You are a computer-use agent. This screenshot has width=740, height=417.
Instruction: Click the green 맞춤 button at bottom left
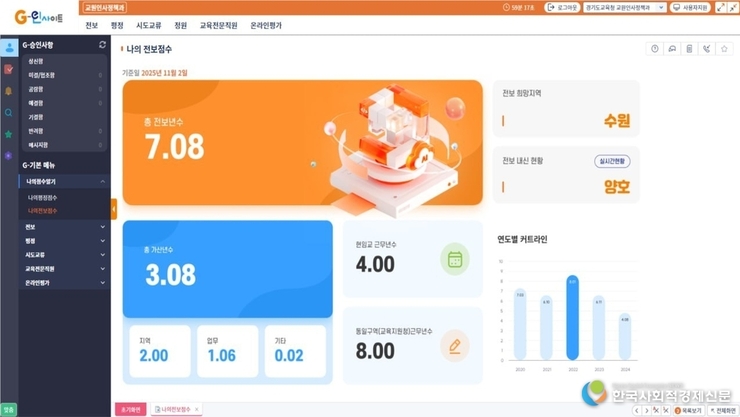(x=8, y=409)
